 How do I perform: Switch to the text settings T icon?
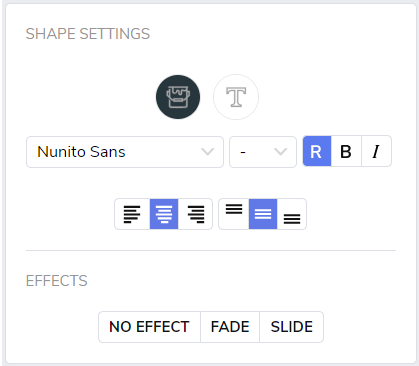click(236, 97)
